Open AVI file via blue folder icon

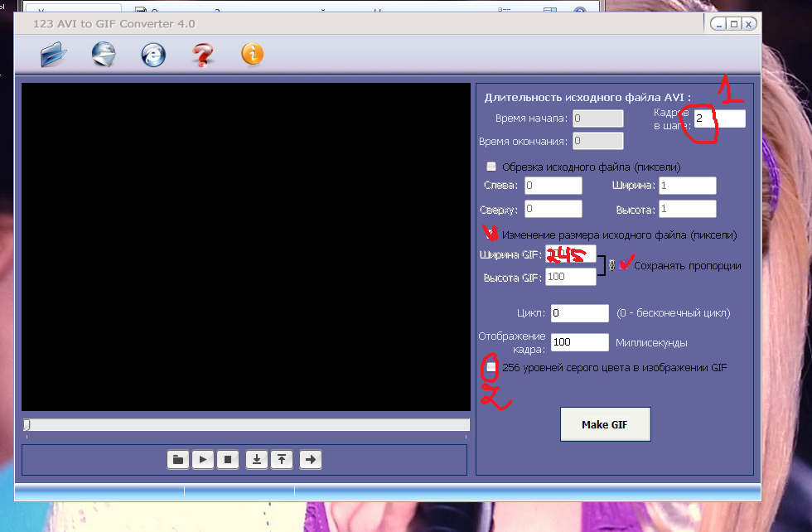tap(53, 55)
